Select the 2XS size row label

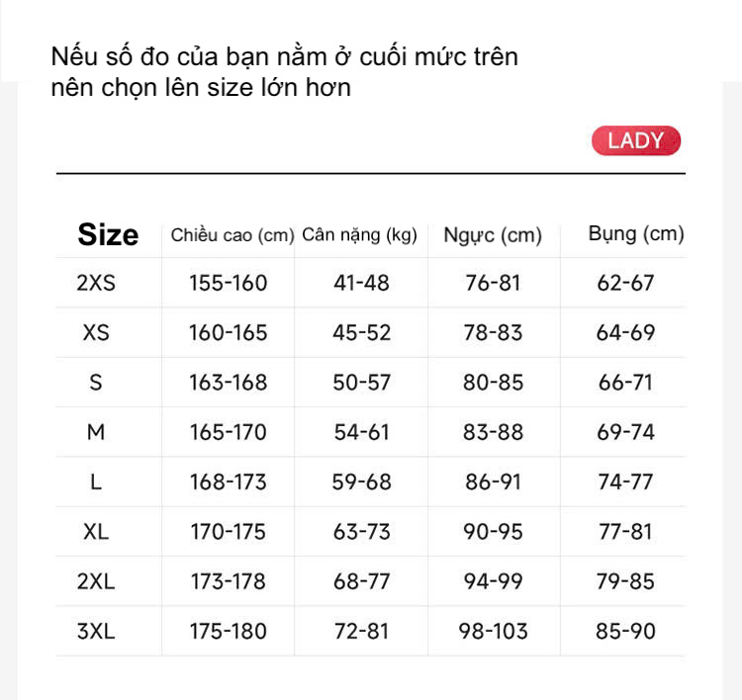click(96, 283)
